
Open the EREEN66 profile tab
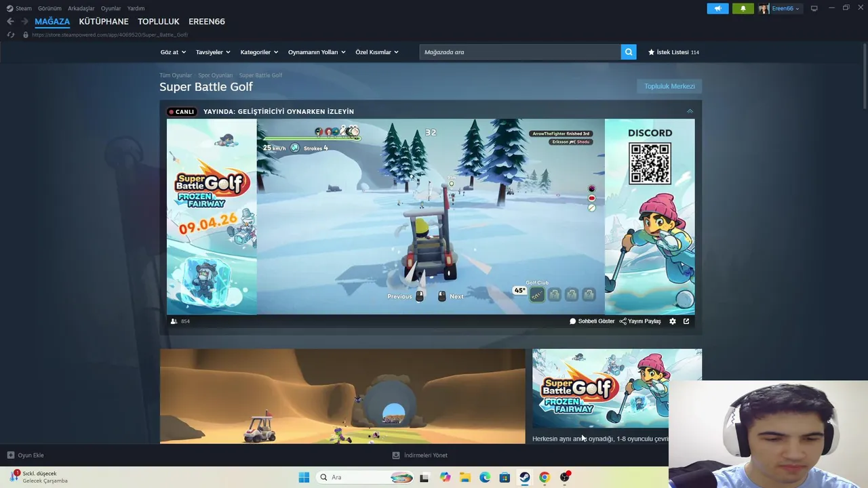point(207,22)
